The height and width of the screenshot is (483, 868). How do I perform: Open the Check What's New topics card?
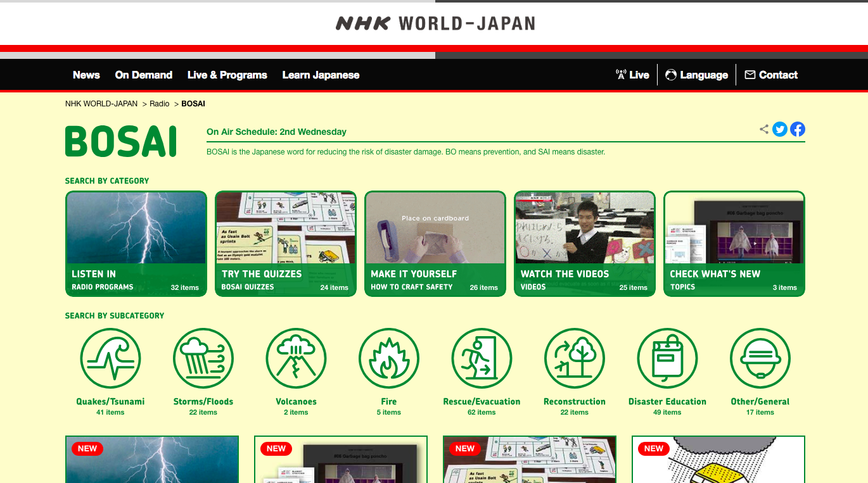tap(734, 244)
